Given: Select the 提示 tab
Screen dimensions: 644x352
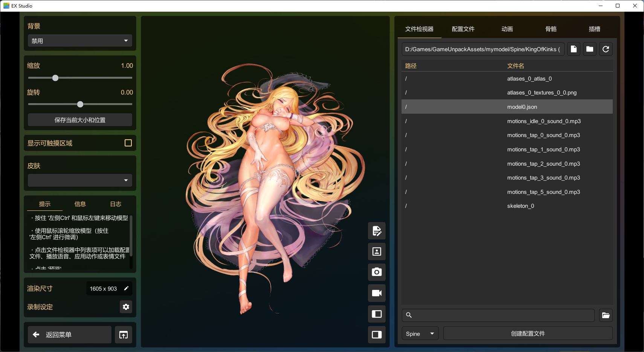Looking at the screenshot, I should [x=45, y=204].
